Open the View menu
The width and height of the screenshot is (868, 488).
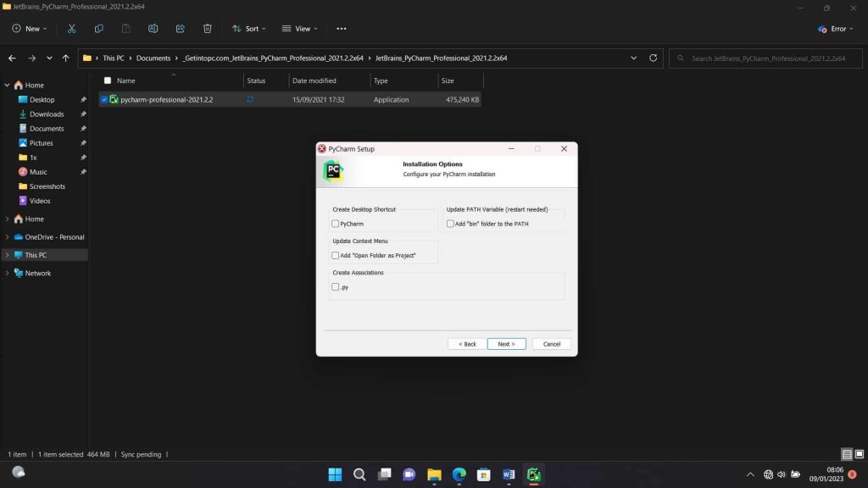tap(300, 28)
